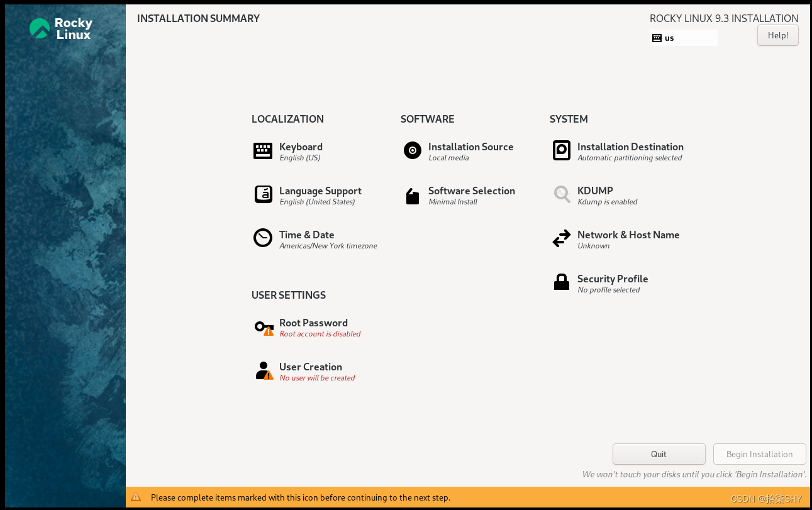Viewport: 812px width, 510px height.
Task: Click the INSTALLATION SUMMARY heading
Action: 198,18
